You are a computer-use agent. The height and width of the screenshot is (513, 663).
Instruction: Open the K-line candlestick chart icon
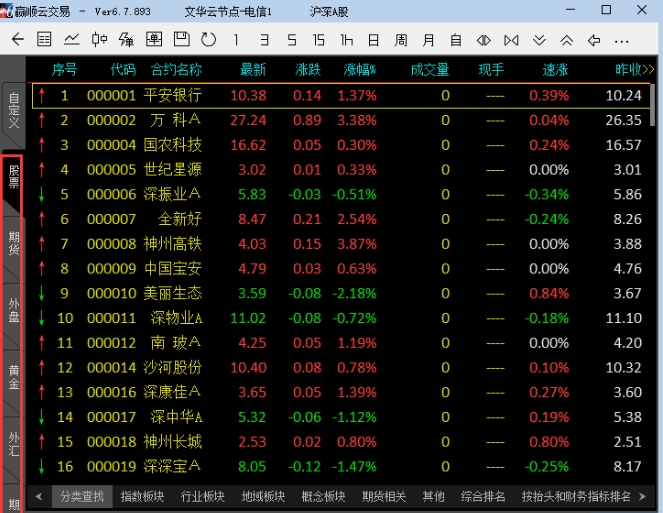(99, 40)
